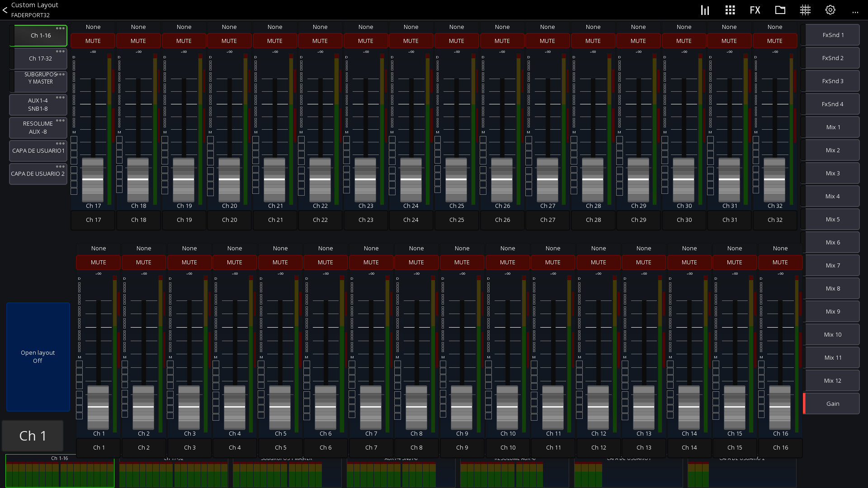
Task: Open the None assignment above Ch 10
Action: [x=508, y=249]
